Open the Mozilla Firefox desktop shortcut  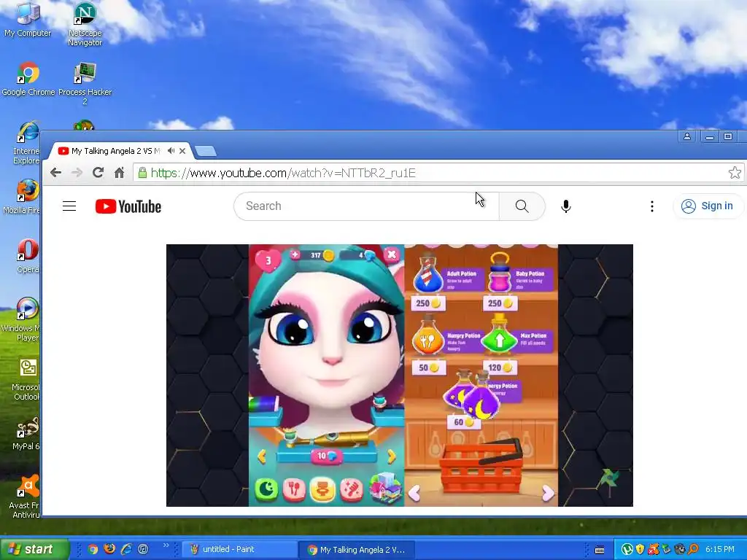23,197
